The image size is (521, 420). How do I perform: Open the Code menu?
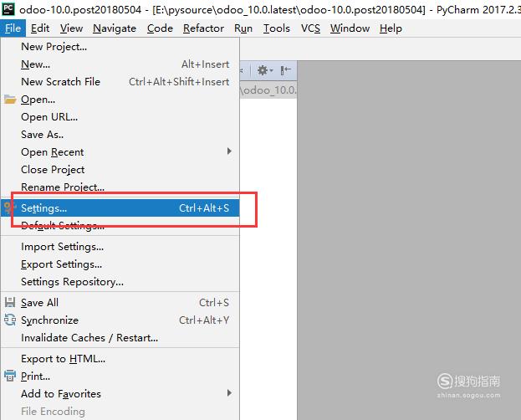tap(160, 28)
